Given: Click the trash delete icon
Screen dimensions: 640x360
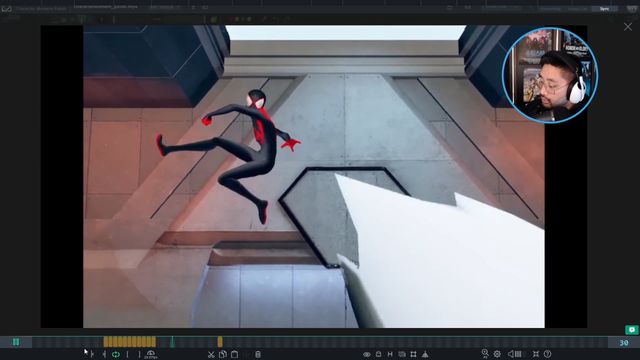Looking at the screenshot, I should coord(258,354).
